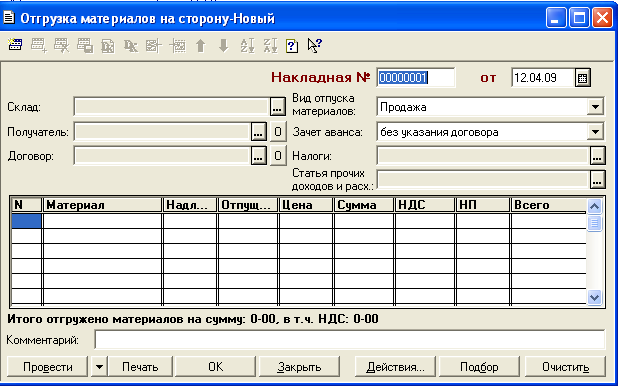
Task: Click the table vertical scrollbar thumb
Action: click(594, 224)
